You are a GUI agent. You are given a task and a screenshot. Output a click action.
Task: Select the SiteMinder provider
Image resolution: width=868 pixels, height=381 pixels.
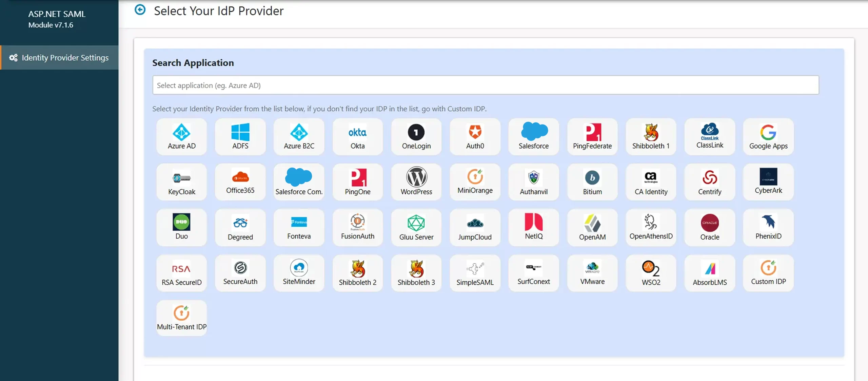[x=299, y=273]
